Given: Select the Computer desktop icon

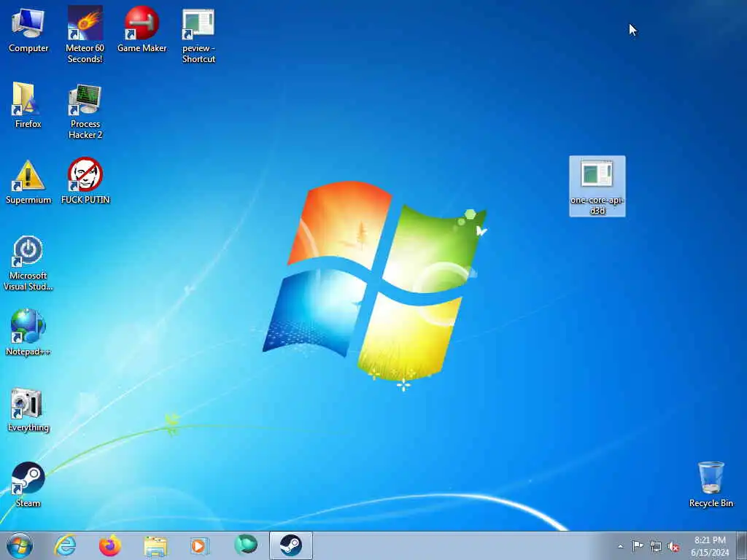Looking at the screenshot, I should click(28, 31).
